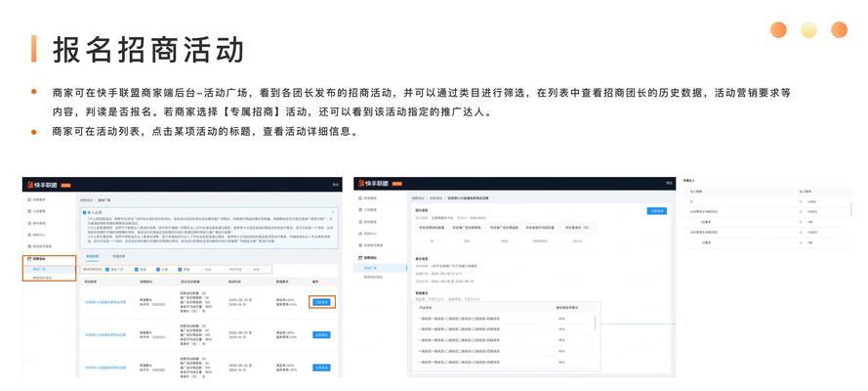Open the third activity's blue title link
868x391 pixels.
click(x=105, y=368)
